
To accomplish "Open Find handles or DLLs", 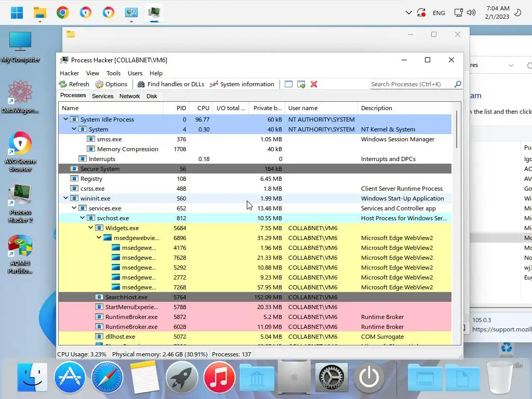I will click(x=170, y=84).
